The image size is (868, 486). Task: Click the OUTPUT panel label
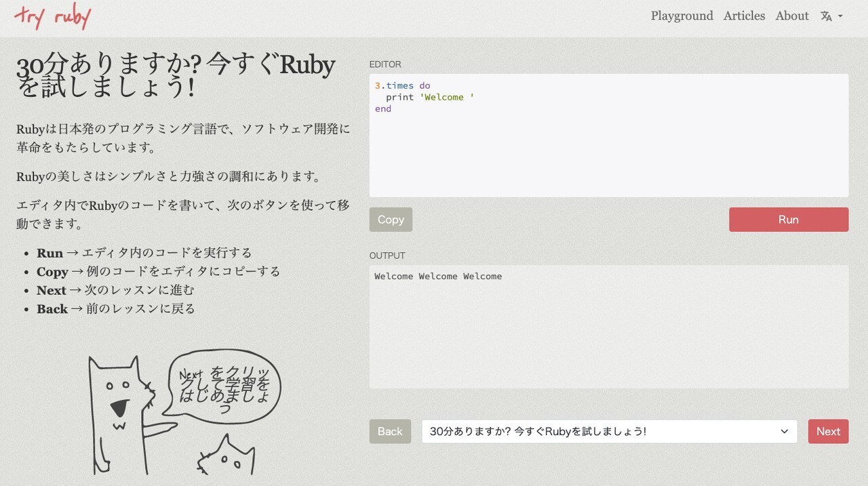pos(387,256)
